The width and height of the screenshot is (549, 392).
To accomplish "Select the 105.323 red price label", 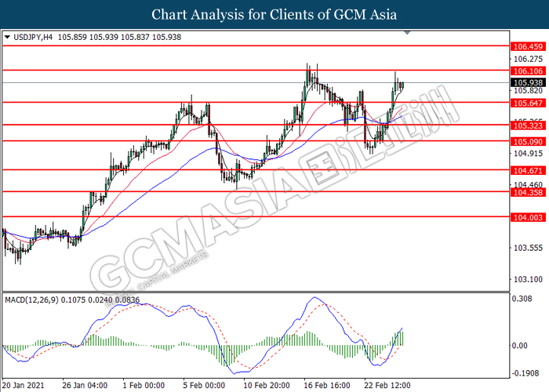I will point(528,125).
